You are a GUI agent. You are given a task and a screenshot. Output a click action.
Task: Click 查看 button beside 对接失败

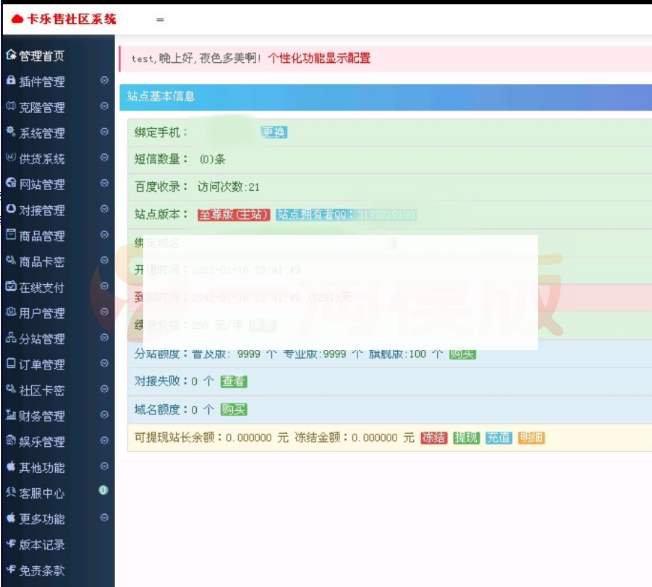(x=233, y=381)
